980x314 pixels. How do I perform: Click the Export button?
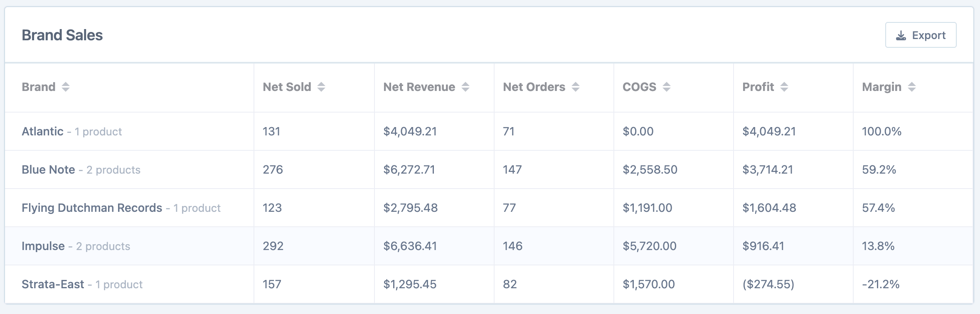920,35
